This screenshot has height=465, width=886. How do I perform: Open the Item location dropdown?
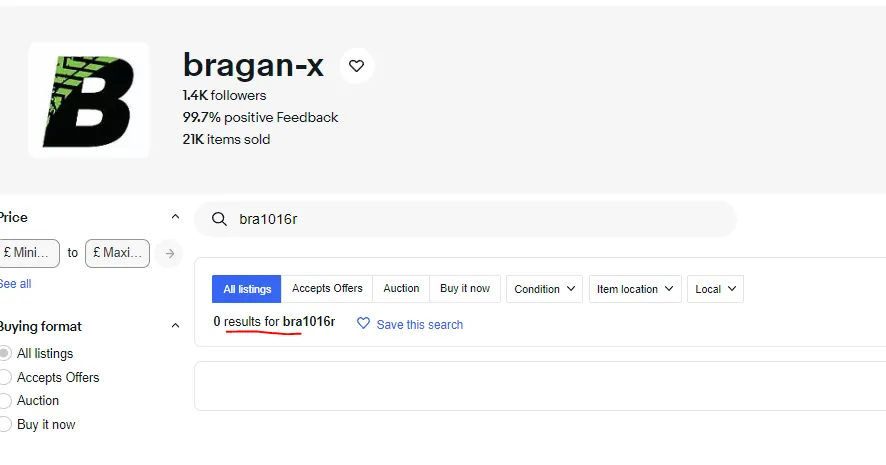(x=635, y=289)
